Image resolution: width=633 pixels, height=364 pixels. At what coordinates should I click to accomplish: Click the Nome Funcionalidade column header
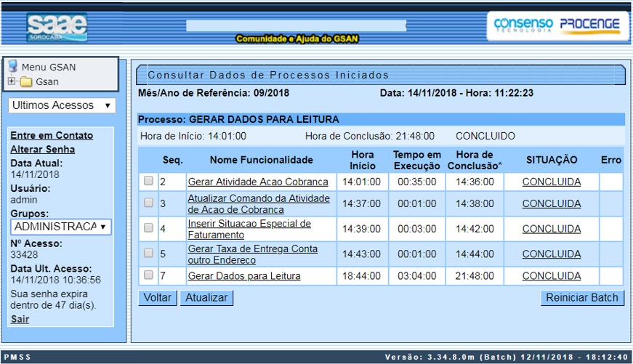point(261,161)
